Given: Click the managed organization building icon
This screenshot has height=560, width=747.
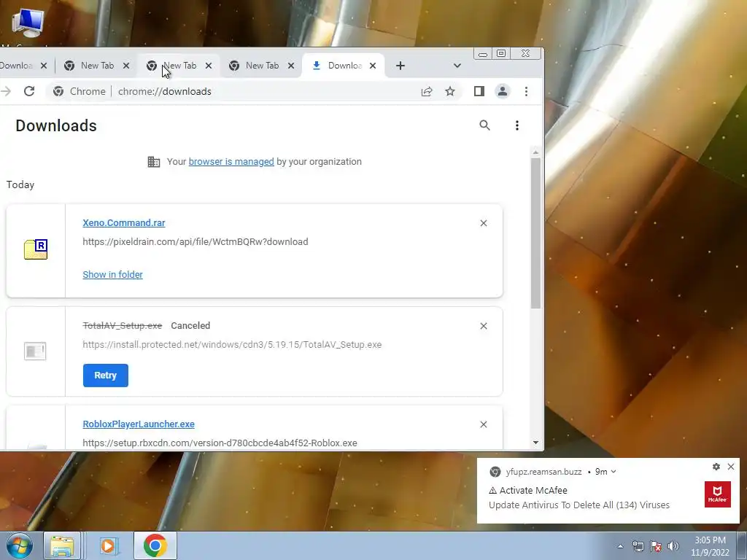Looking at the screenshot, I should click(x=153, y=162).
